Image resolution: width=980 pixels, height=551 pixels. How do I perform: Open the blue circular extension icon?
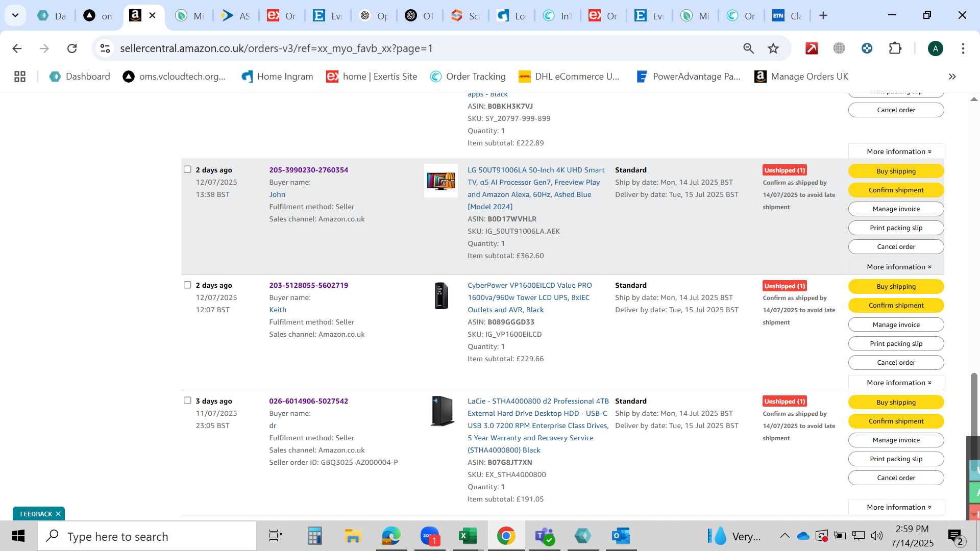pos(867,48)
